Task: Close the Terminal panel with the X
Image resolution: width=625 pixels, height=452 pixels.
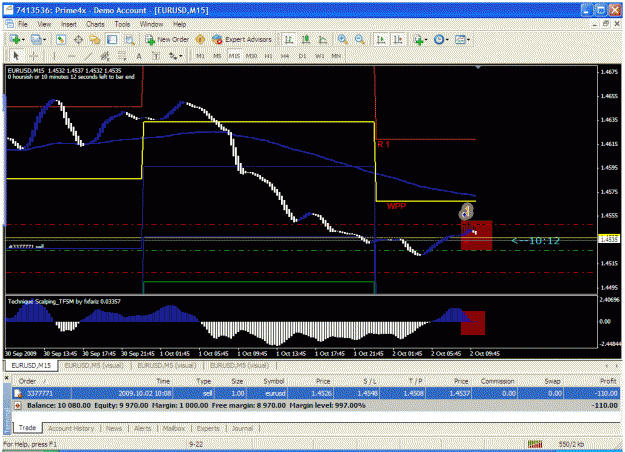Action: pos(7,377)
